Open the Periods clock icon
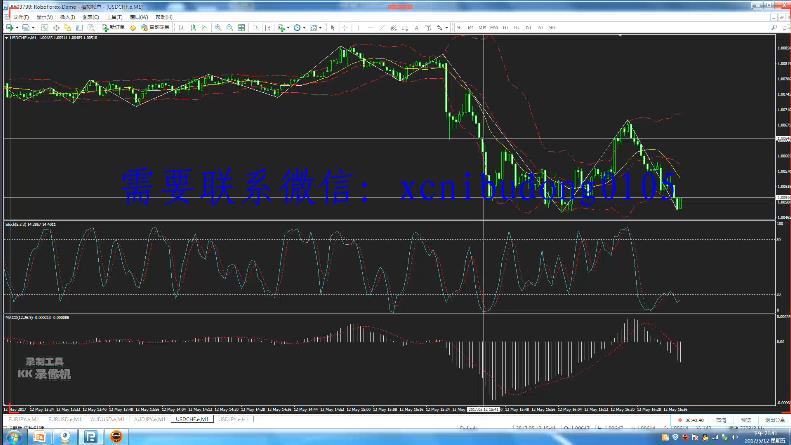Screen dimensions: 791x445 (297, 28)
